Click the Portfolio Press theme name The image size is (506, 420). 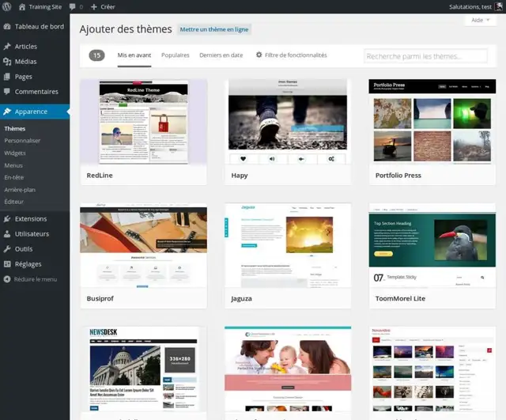click(398, 176)
